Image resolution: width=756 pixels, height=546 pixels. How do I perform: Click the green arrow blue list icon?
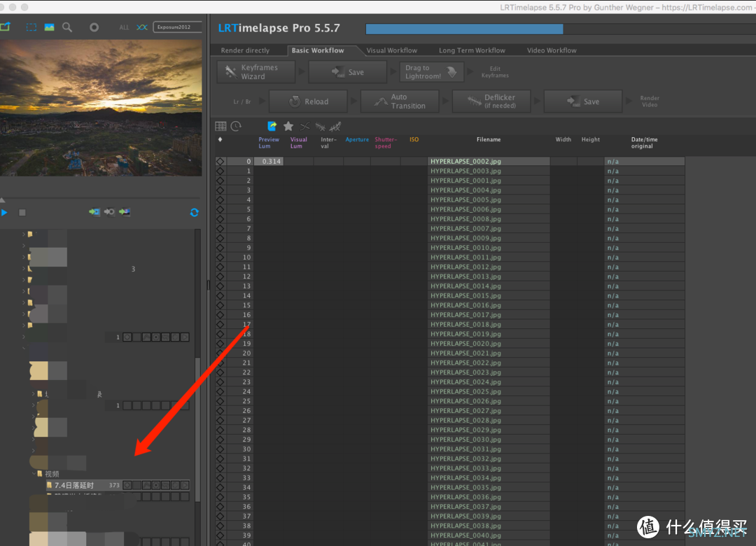pos(94,211)
